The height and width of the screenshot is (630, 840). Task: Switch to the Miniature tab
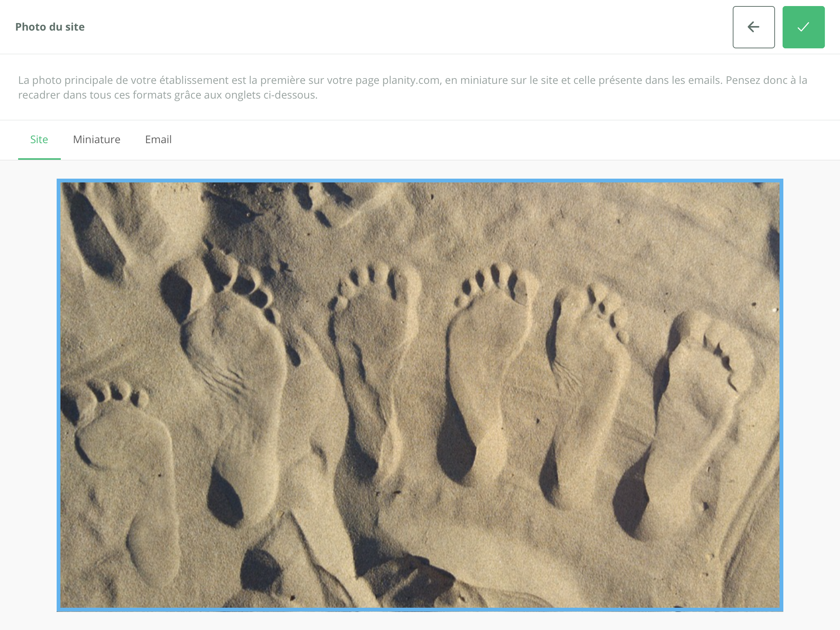[96, 139]
